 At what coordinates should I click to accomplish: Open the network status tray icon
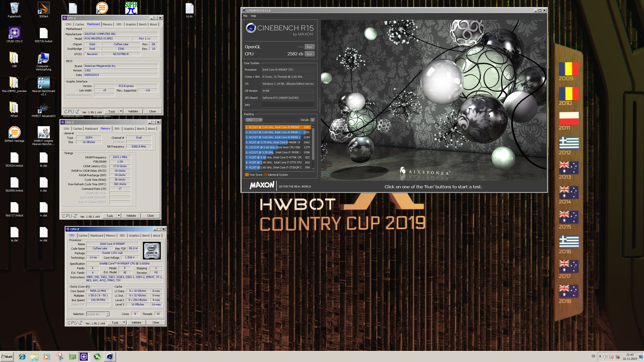coord(617,356)
